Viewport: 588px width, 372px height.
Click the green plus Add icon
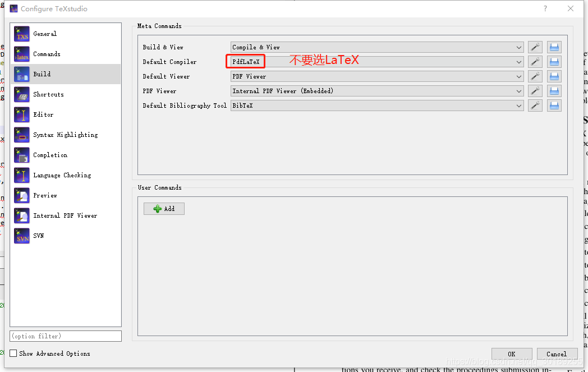158,209
